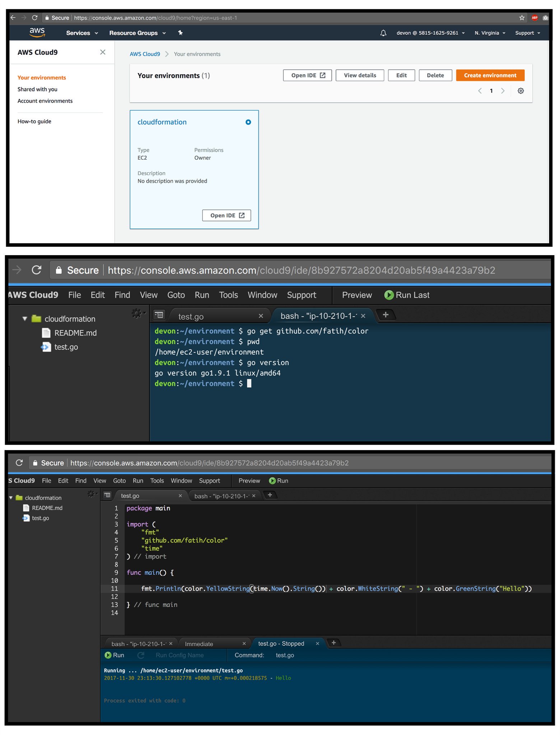The width and height of the screenshot is (560, 735).
Task: Collapse the cloudformation folder in the Run Last IDE tree
Action: point(25,319)
